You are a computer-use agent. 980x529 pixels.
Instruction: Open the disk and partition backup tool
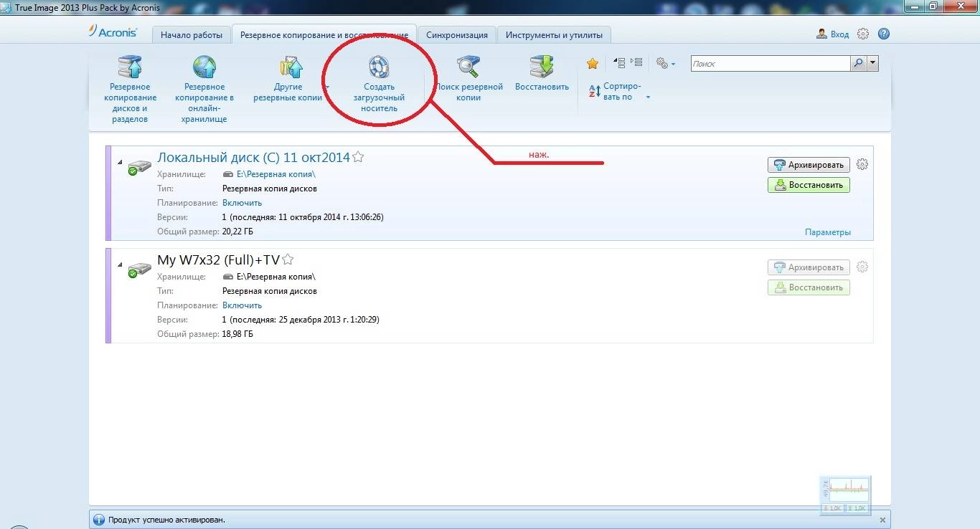tap(130, 89)
